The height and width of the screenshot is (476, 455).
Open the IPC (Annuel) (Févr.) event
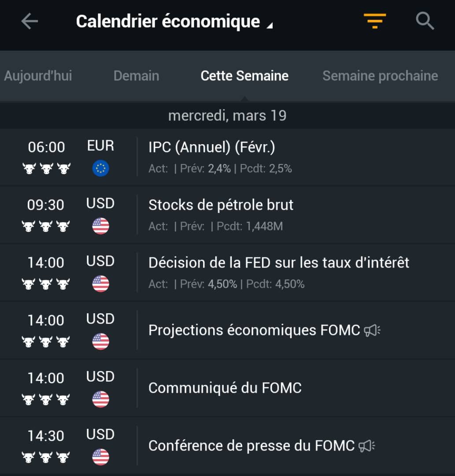[x=227, y=156]
